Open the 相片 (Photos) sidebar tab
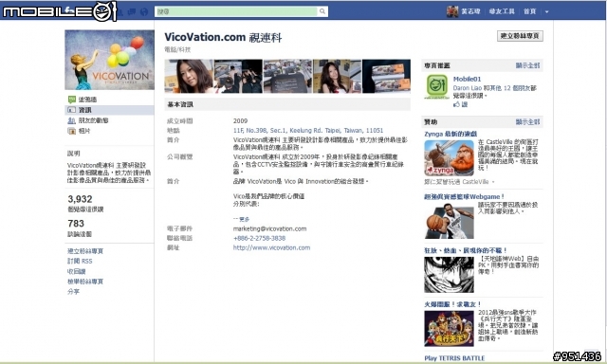The width and height of the screenshot is (607, 364). (84, 131)
